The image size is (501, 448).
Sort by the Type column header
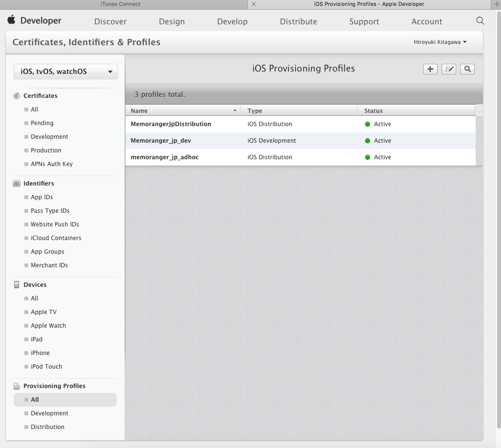[299, 111]
